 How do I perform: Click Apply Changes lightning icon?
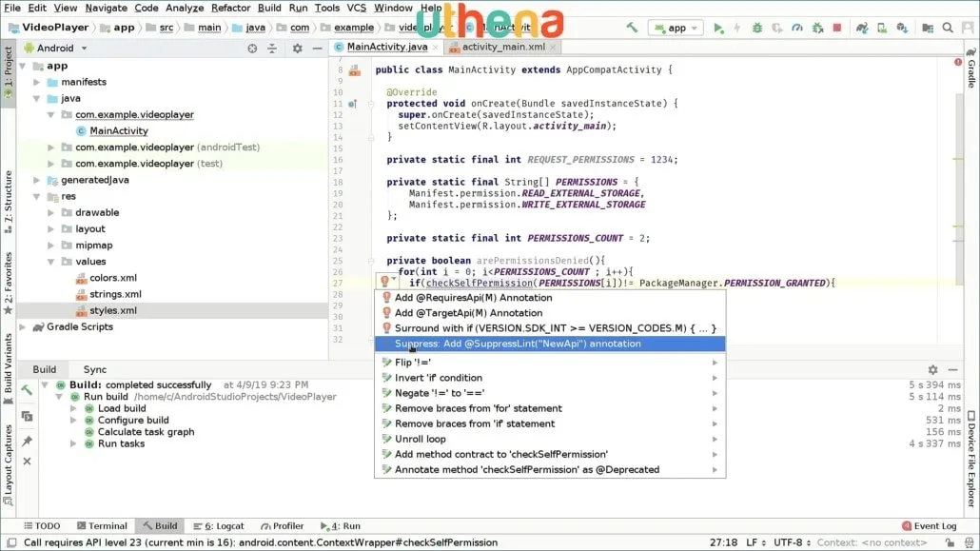coord(736,29)
